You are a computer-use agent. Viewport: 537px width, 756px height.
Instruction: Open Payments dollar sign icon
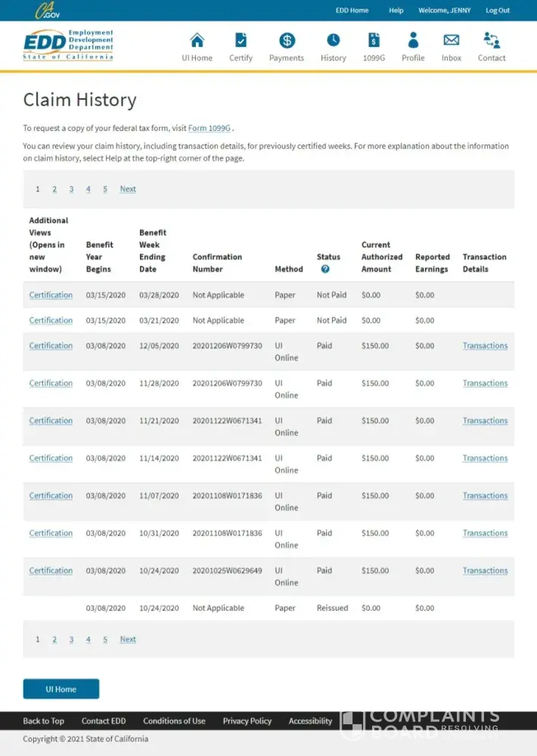(287, 41)
